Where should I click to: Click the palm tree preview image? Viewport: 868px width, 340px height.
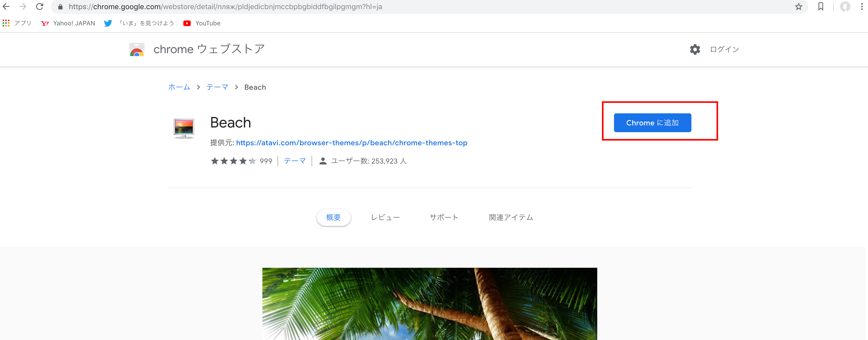coord(430,304)
